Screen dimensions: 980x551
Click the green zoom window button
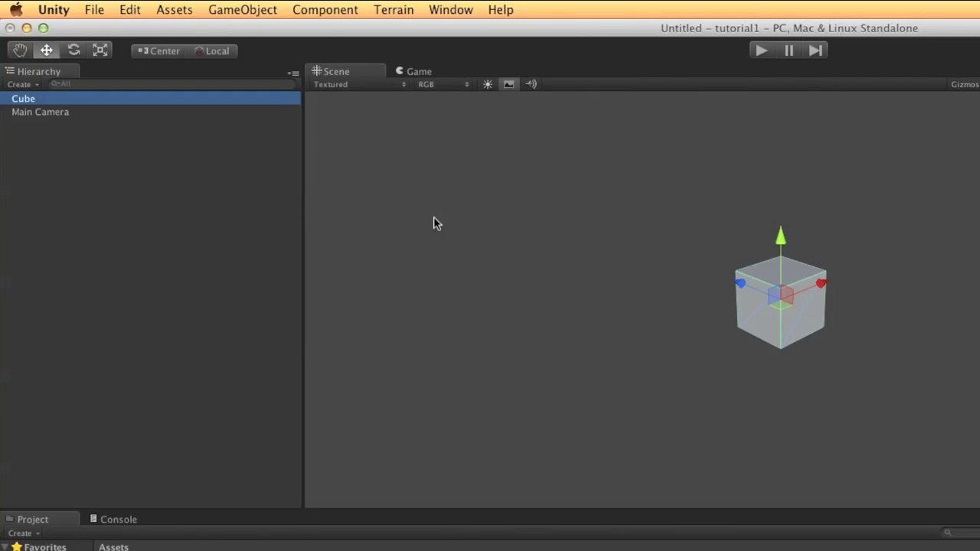(44, 28)
